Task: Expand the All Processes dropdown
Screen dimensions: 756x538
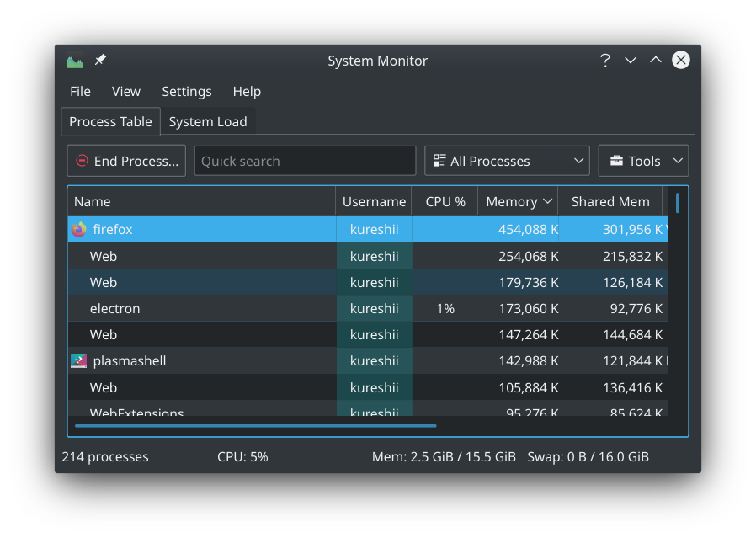Action: coord(507,161)
